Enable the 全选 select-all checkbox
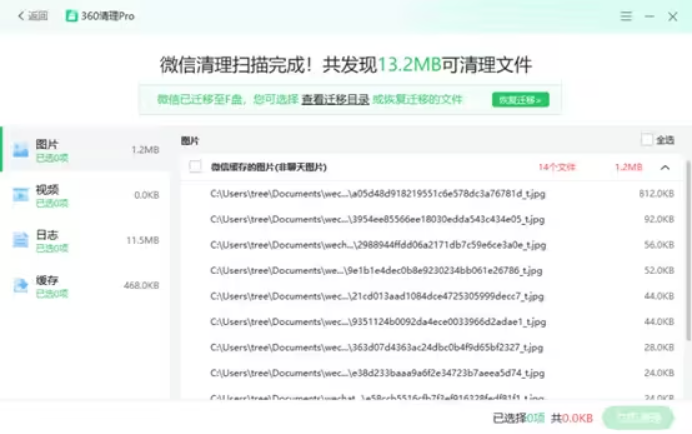This screenshot has width=692, height=434. coord(647,140)
